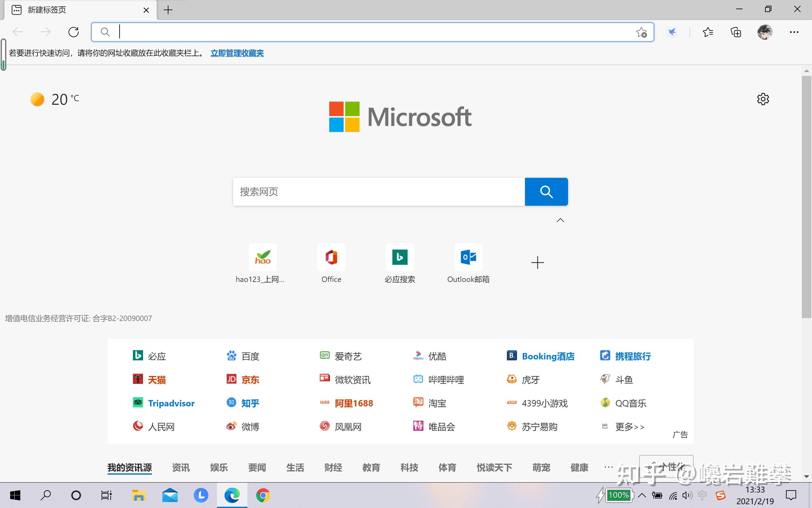Open 更多>> sites link

click(623, 427)
